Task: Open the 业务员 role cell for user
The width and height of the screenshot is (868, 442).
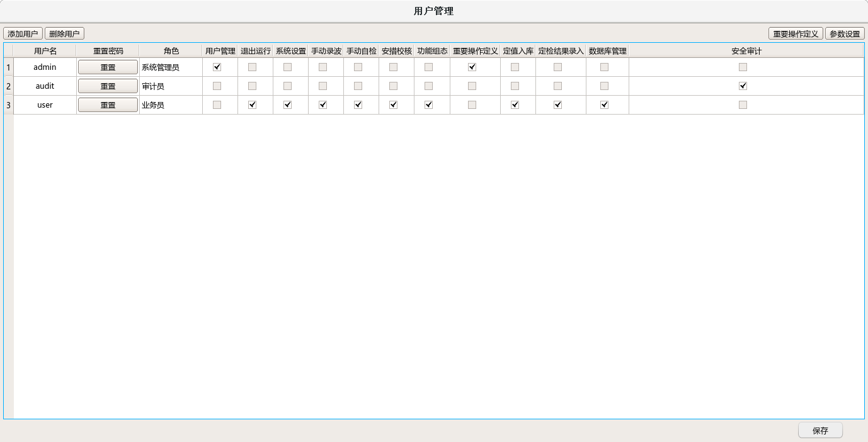Action: coord(170,105)
